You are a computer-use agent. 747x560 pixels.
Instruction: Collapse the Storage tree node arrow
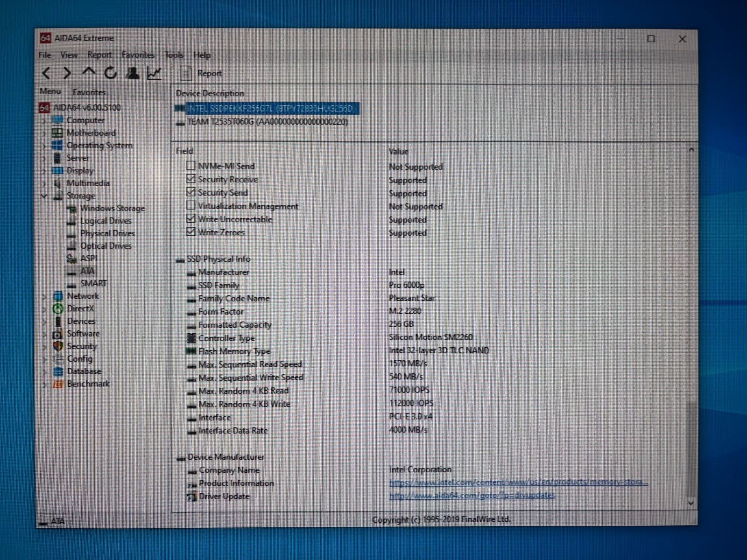[44, 196]
